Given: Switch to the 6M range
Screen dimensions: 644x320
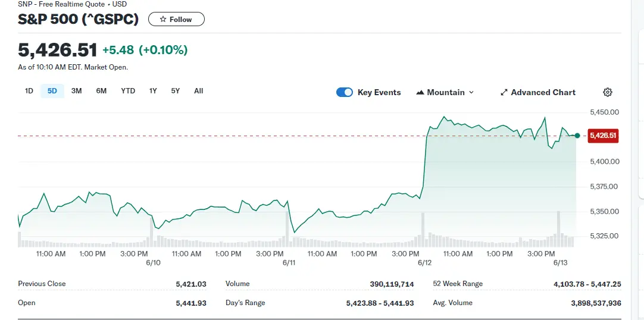Looking at the screenshot, I should [x=101, y=91].
